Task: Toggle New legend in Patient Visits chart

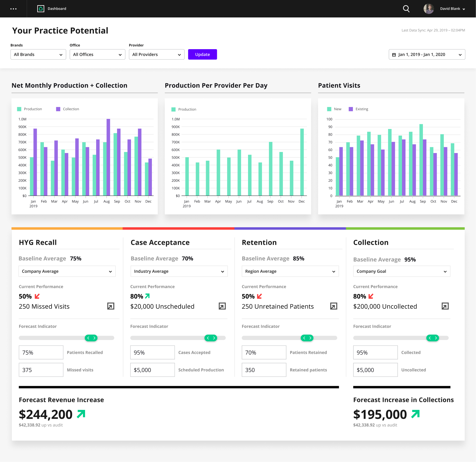Action: (334, 109)
